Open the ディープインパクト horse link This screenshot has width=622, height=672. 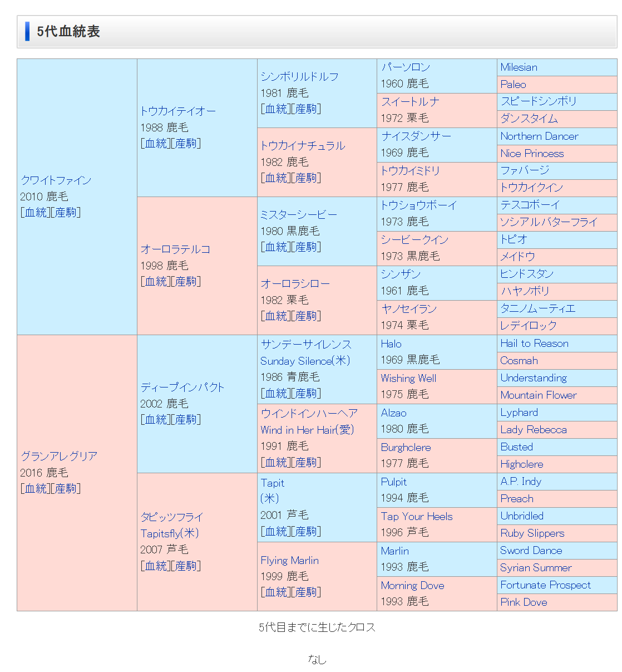tap(182, 387)
